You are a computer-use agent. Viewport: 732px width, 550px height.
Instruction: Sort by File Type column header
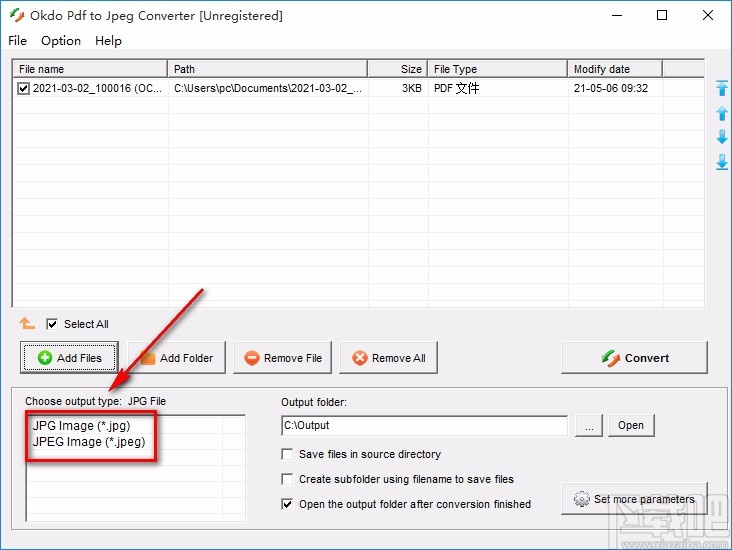pos(498,69)
